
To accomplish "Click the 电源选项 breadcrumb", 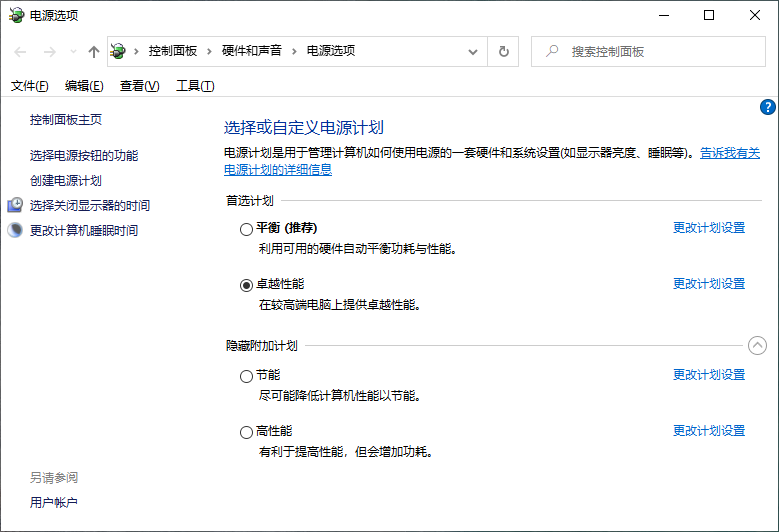I will tap(331, 51).
